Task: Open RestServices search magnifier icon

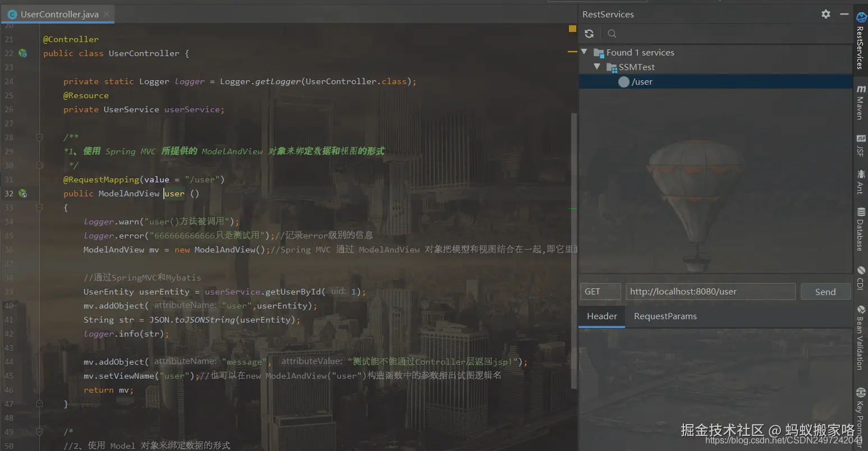Action: click(x=612, y=34)
